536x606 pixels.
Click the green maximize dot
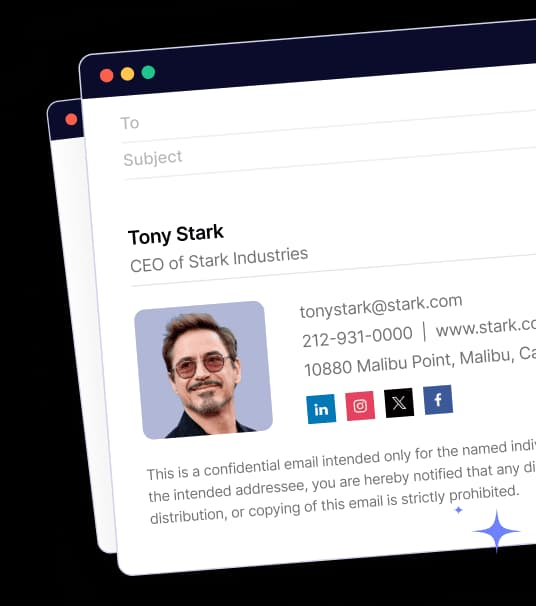[x=148, y=72]
